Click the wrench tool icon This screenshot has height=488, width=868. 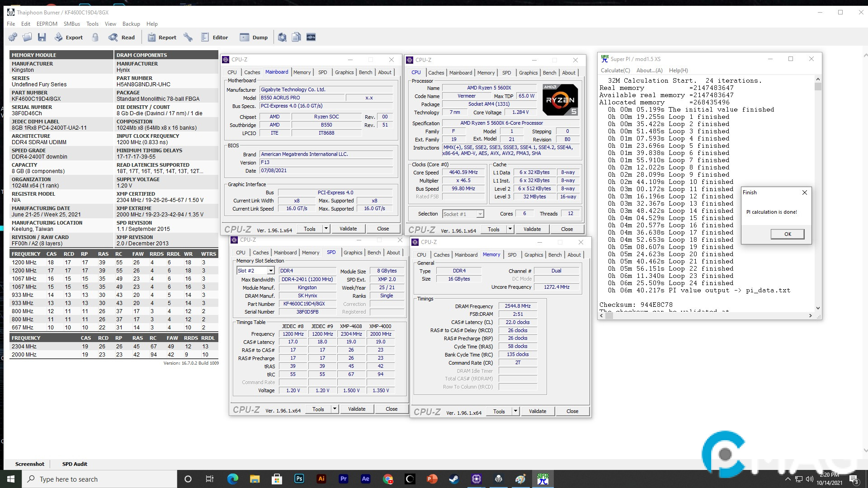tap(188, 38)
